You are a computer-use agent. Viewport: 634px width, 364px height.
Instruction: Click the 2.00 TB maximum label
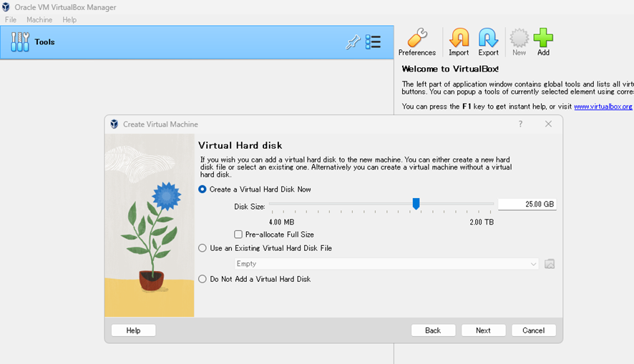click(482, 222)
